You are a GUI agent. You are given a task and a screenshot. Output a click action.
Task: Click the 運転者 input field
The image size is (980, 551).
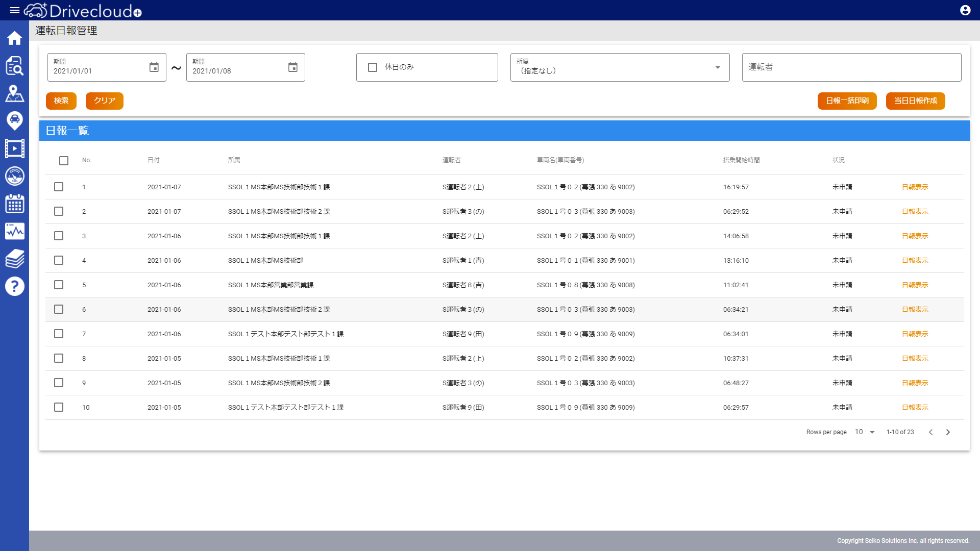click(851, 67)
